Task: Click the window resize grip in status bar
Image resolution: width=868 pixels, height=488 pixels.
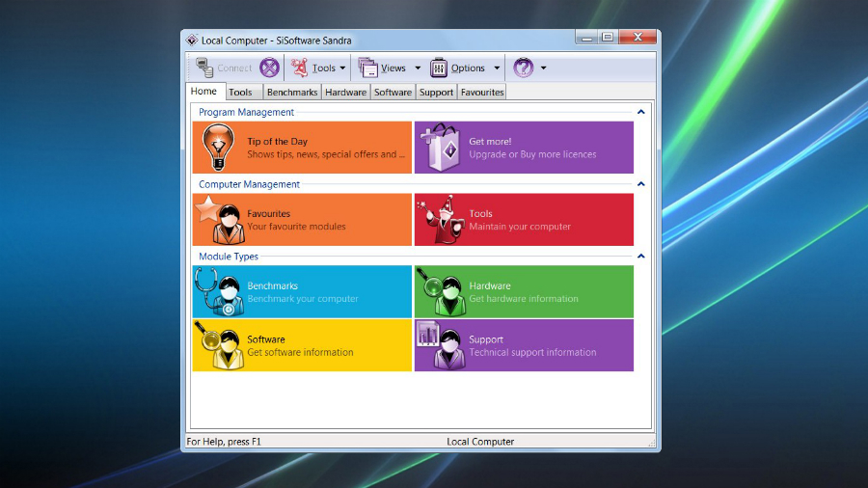Action: click(651, 443)
